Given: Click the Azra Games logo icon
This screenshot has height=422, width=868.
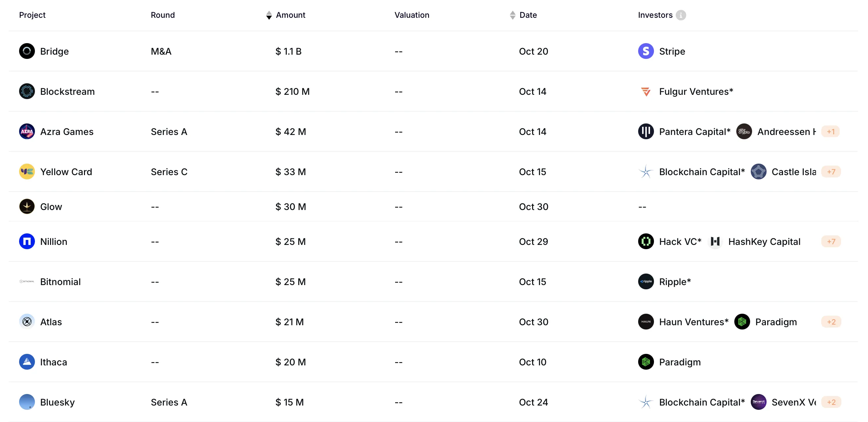Looking at the screenshot, I should (27, 131).
